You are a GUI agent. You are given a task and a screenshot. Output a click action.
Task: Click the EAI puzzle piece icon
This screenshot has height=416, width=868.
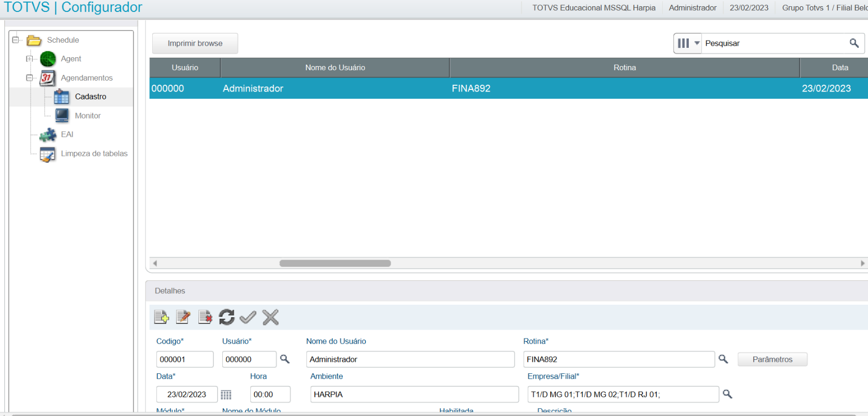click(48, 135)
